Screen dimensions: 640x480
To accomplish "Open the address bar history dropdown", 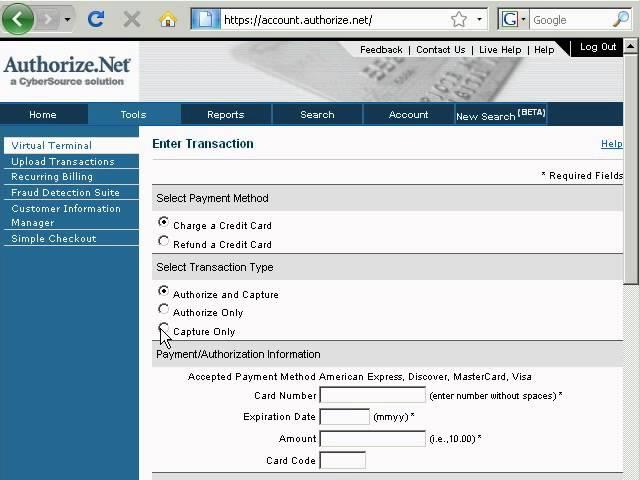I will coord(480,19).
